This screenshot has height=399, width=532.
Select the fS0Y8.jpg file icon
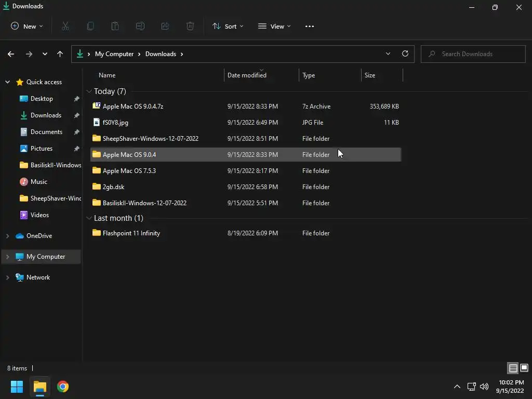coord(96,122)
